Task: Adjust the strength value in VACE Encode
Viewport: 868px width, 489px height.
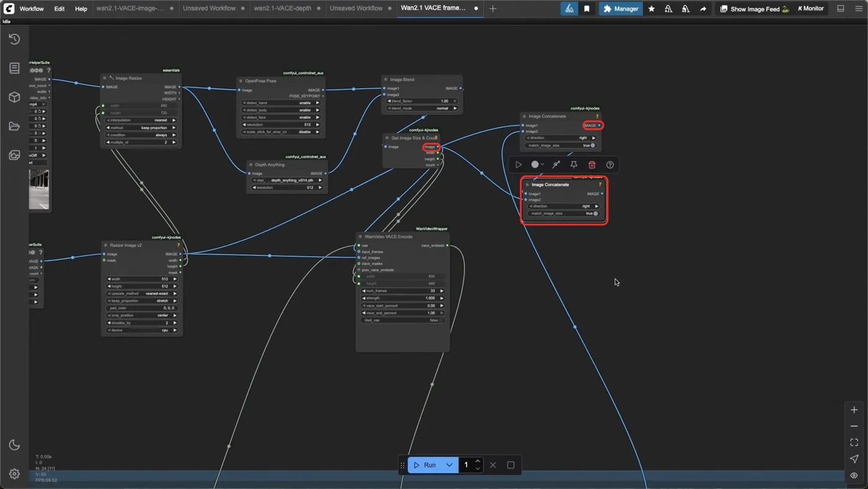Action: tap(402, 298)
